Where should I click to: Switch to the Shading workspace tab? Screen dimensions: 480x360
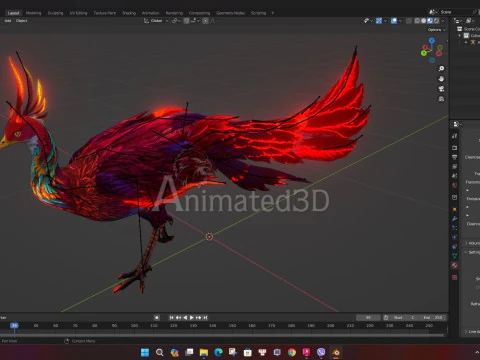(129, 13)
